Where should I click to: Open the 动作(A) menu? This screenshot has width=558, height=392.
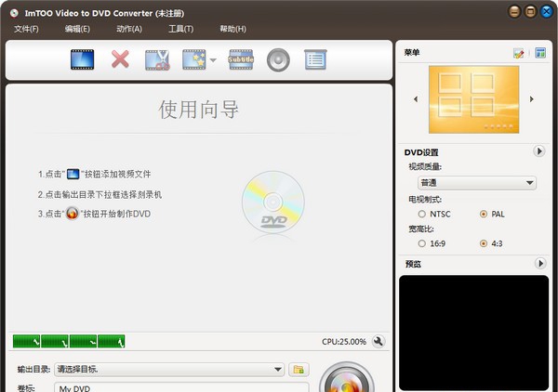[x=129, y=29]
